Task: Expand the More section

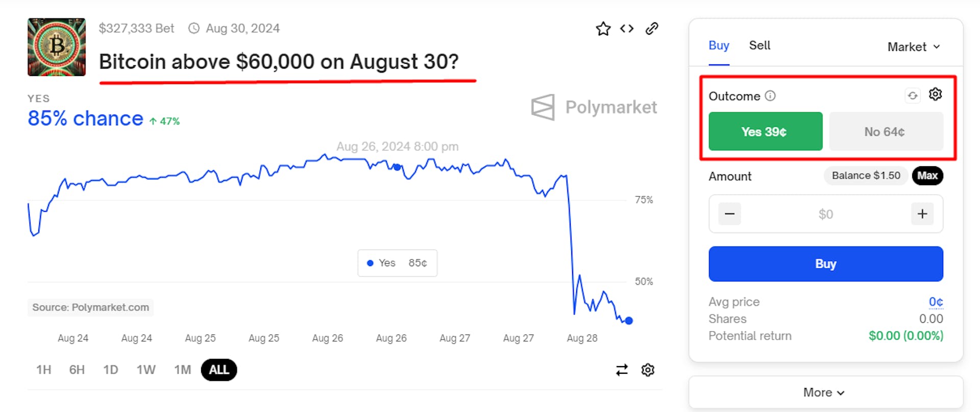Action: (x=824, y=392)
